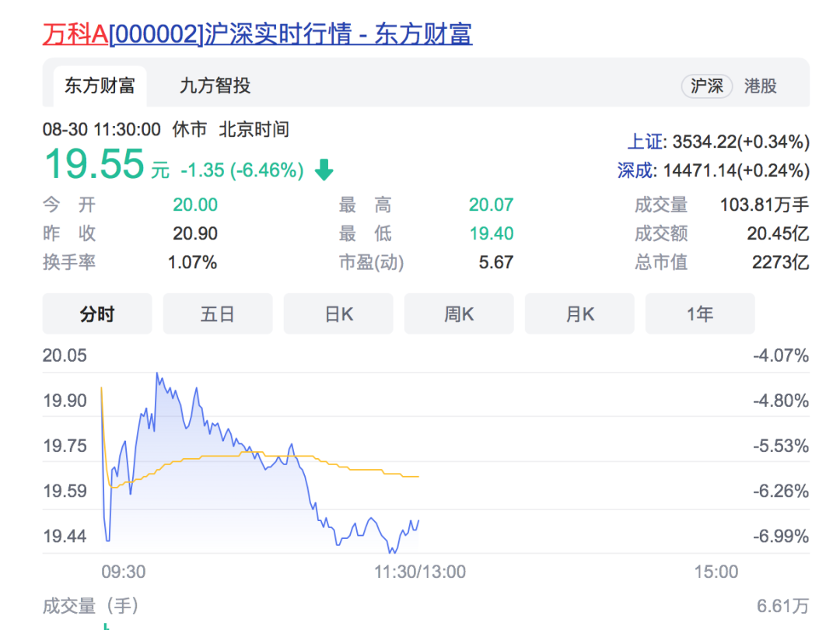Click the 深成 index value 14471.14(+0.24%)

click(x=736, y=171)
